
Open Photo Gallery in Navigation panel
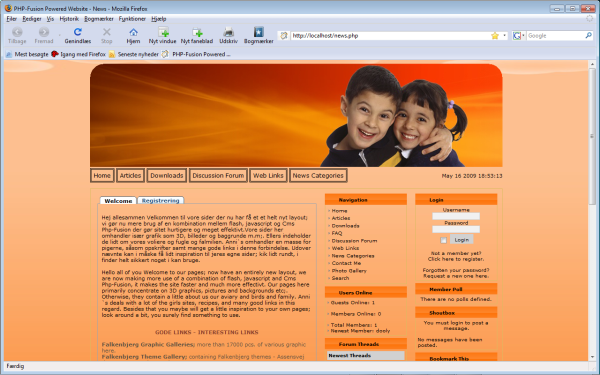tap(349, 271)
